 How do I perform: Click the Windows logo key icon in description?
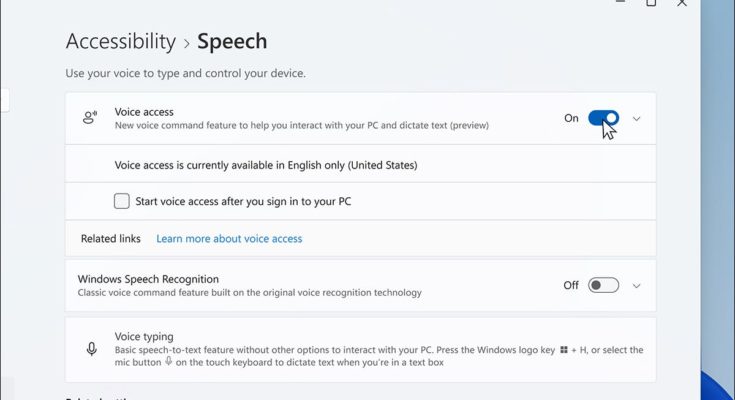pyautogui.click(x=564, y=350)
